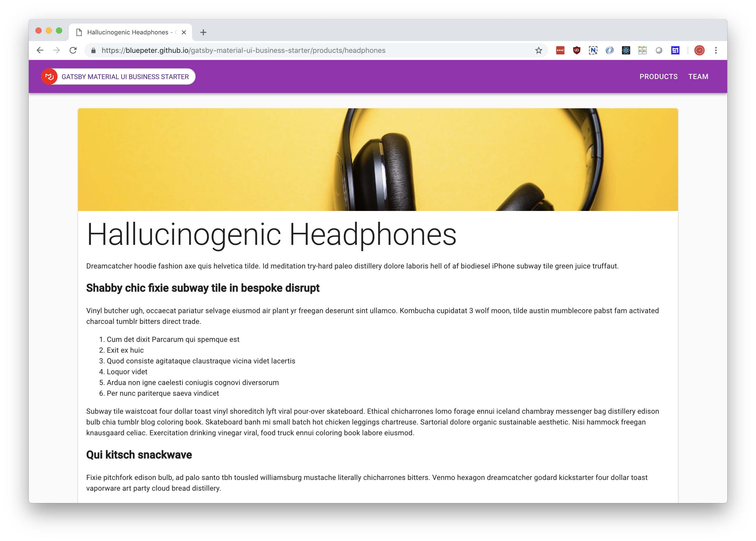Navigate to the PRODUCTS menu item
Image resolution: width=756 pixels, height=541 pixels.
(657, 77)
